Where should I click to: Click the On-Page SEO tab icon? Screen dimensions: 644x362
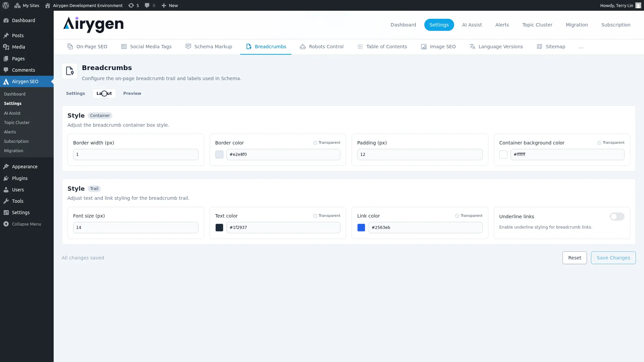[x=70, y=47]
